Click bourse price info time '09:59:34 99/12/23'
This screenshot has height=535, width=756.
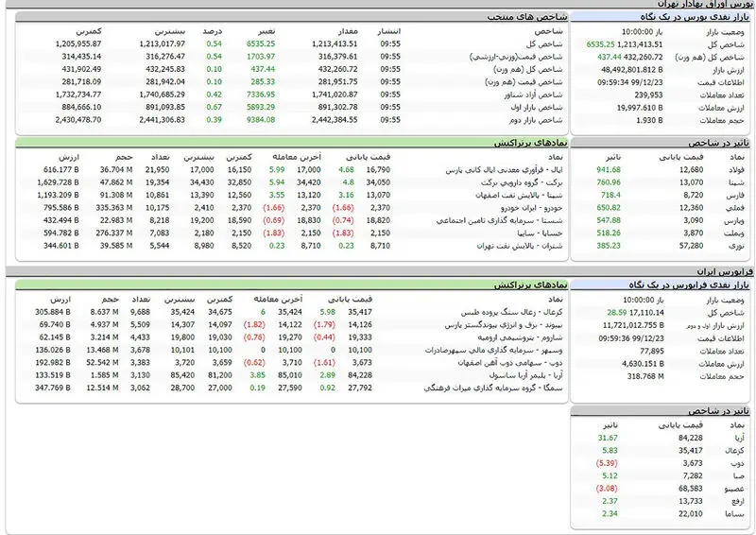(630, 82)
